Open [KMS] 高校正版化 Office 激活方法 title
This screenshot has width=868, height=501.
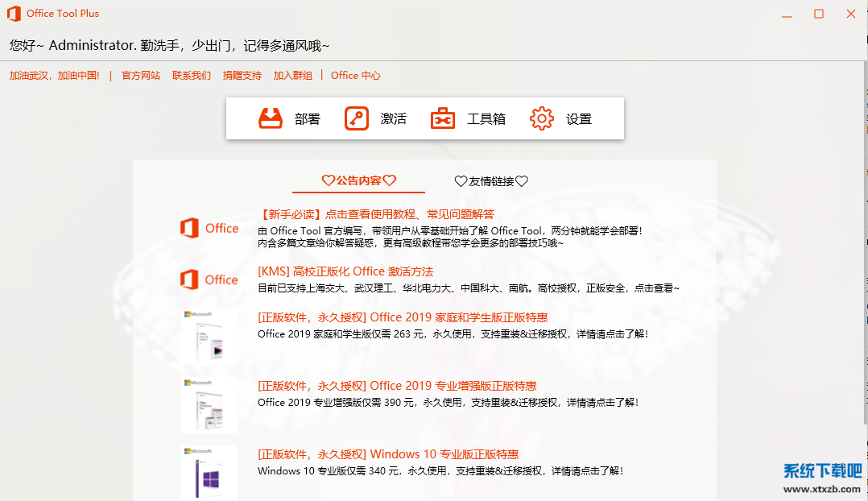click(x=345, y=271)
